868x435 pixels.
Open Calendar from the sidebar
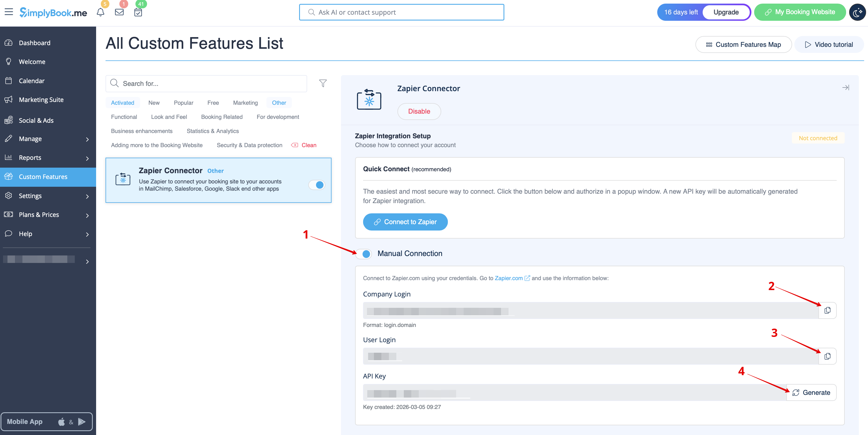[32, 81]
